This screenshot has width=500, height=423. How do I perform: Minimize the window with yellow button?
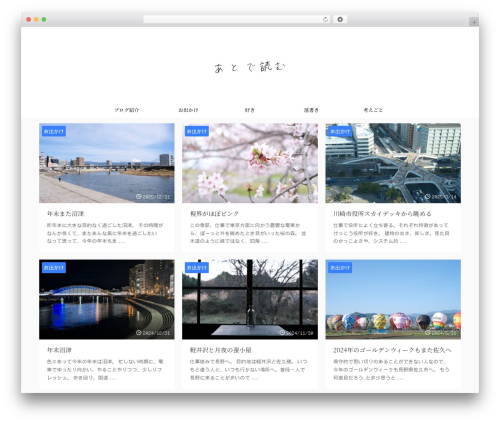(36, 20)
